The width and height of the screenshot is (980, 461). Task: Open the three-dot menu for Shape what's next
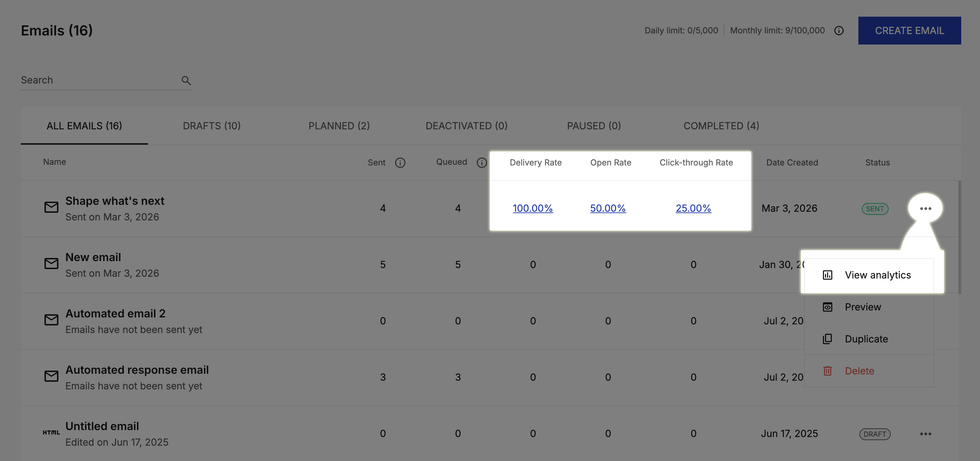925,208
